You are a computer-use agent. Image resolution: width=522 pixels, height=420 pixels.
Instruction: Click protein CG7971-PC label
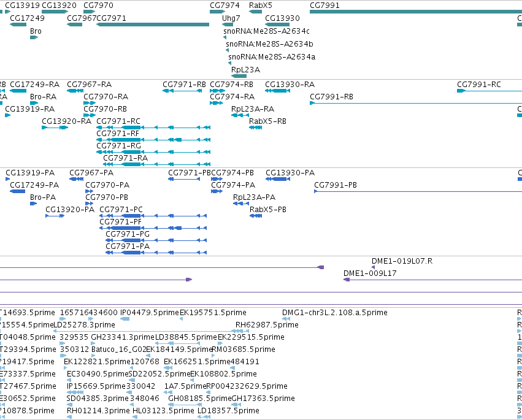(x=121, y=210)
